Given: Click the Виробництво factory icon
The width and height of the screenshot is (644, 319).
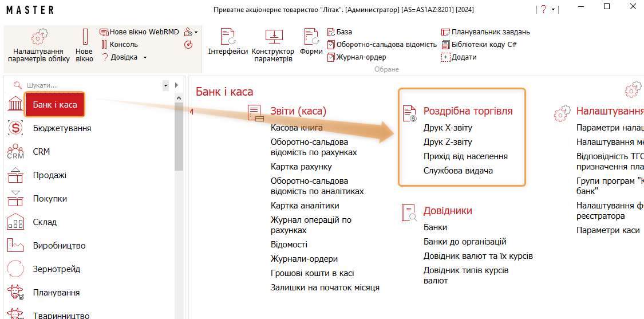Looking at the screenshot, I should click(15, 246).
